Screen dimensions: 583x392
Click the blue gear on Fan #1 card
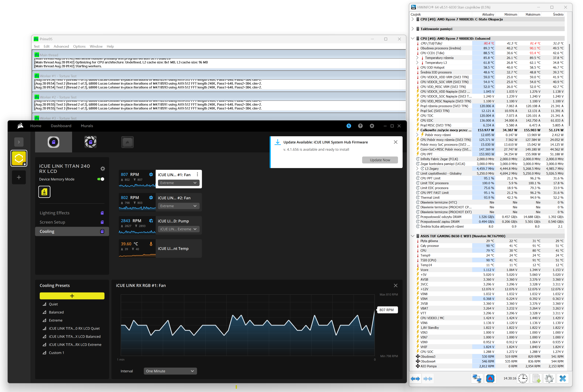coord(151,174)
